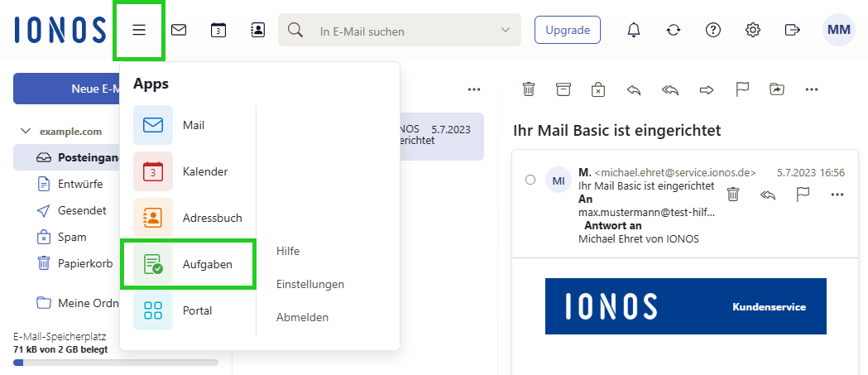Open more actions ellipsis in mail toolbar

click(812, 89)
